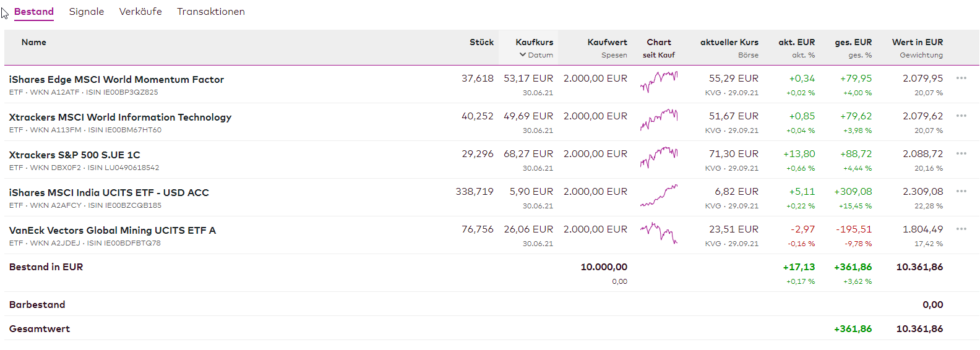Open Xtrackers MSCI World Information Technology link

pyautogui.click(x=120, y=117)
